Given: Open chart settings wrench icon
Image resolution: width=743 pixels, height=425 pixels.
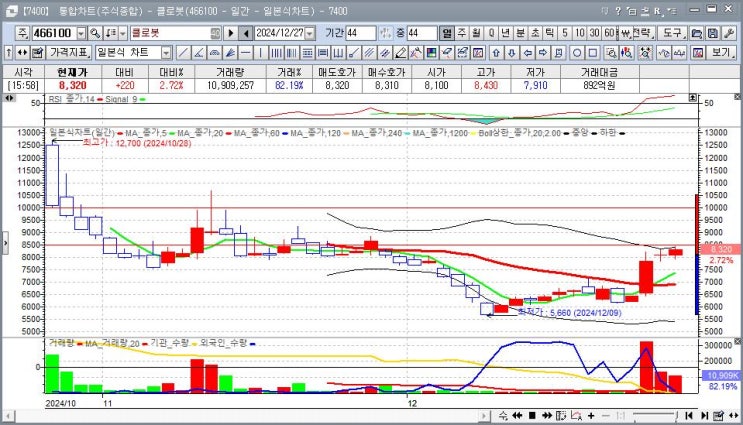Looking at the screenshot, I should 729,33.
